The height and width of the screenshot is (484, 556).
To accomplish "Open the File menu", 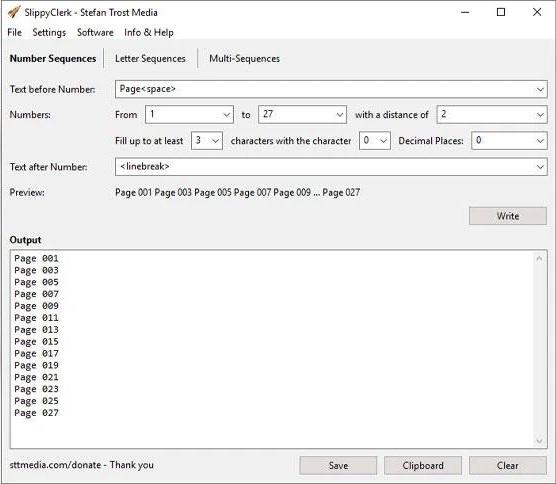I will pyautogui.click(x=15, y=33).
